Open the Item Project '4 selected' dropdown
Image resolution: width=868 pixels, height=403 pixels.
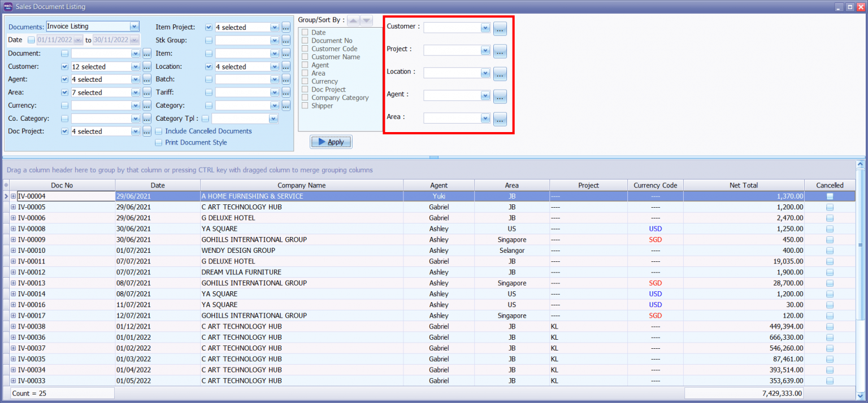(x=274, y=27)
